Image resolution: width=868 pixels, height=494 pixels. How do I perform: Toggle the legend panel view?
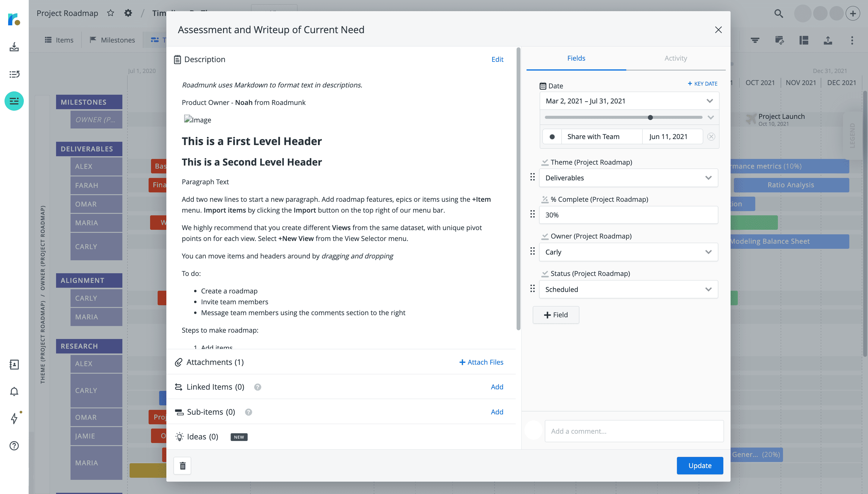click(804, 40)
